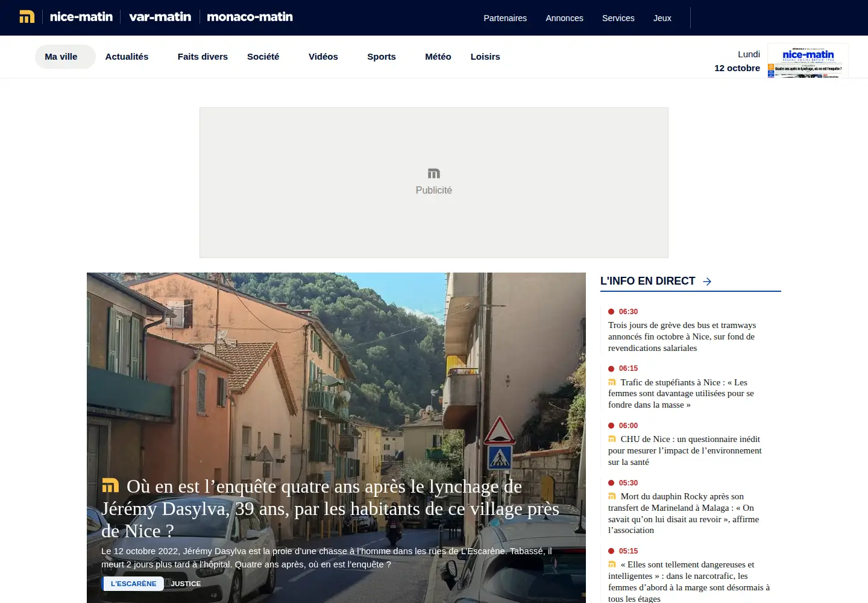Open the Loisirs section

coord(485,57)
